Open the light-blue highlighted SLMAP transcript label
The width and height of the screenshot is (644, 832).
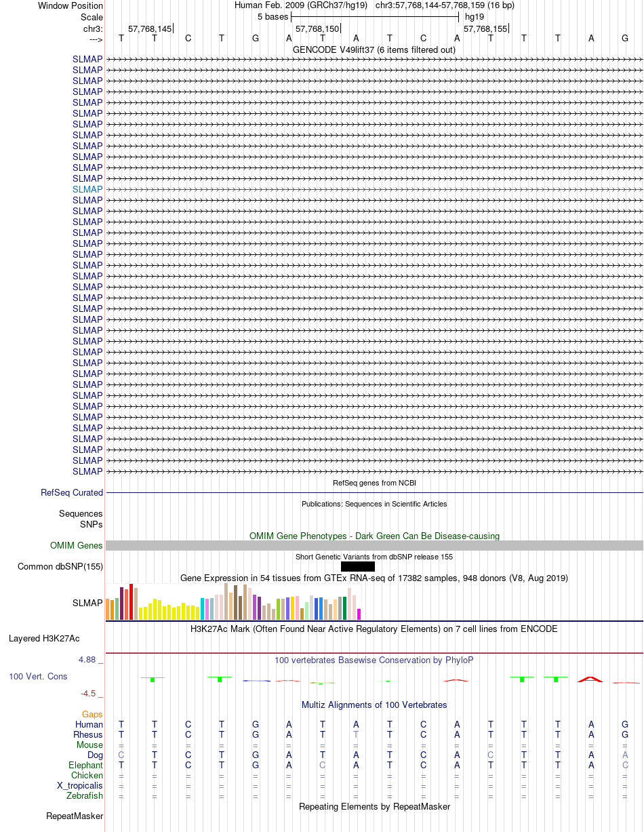point(87,189)
